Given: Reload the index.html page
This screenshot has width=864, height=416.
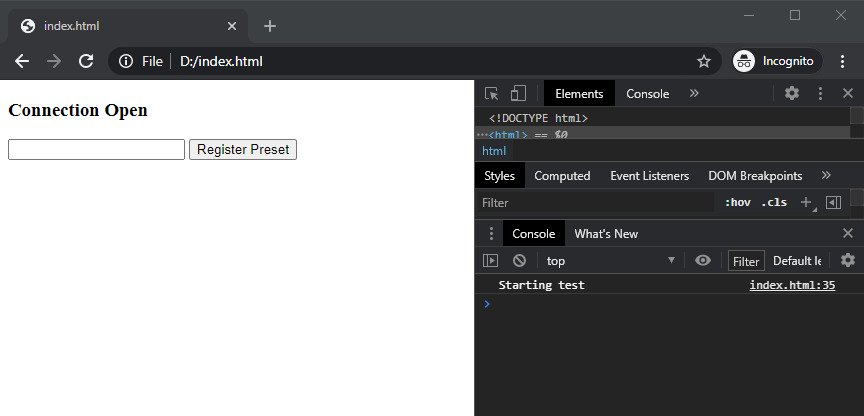Looking at the screenshot, I should (86, 61).
